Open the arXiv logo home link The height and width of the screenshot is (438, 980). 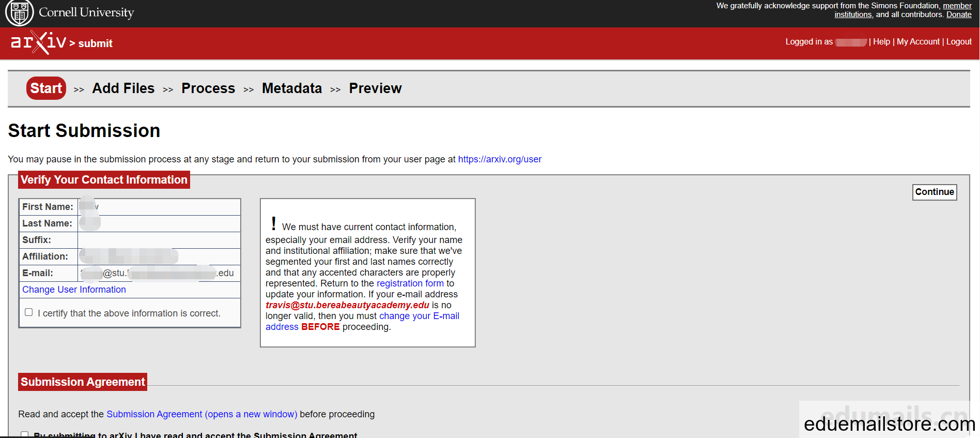38,42
